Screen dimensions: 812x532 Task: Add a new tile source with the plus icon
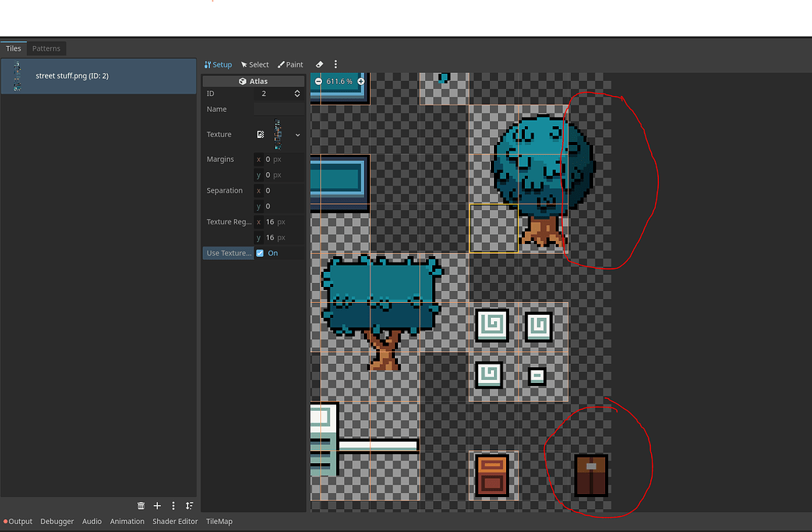(156, 505)
